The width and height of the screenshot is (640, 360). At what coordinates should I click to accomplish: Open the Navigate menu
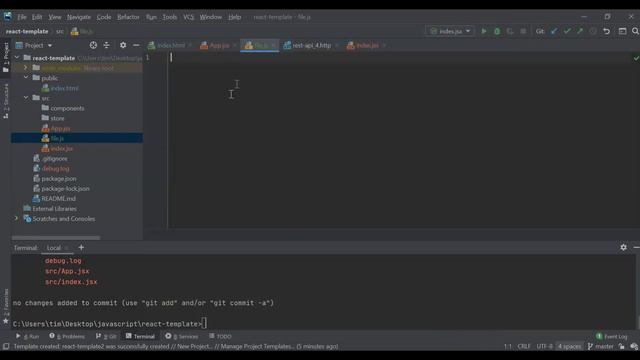(x=79, y=17)
